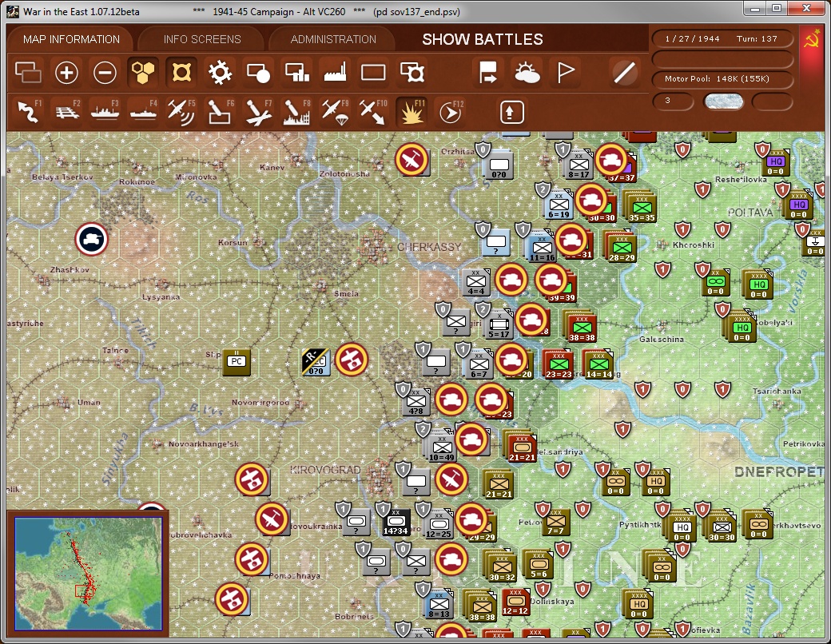Select the red 23=23 unit counter

(x=559, y=364)
